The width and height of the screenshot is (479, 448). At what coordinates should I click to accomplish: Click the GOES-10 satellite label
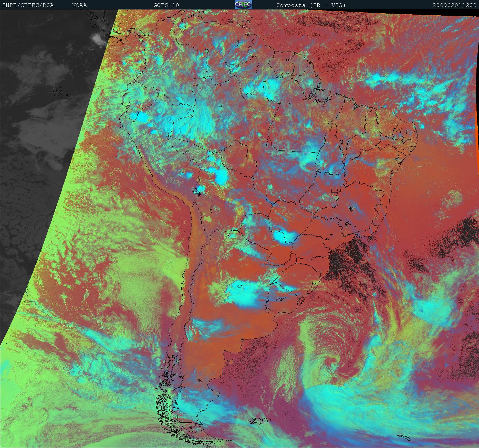[x=166, y=5]
